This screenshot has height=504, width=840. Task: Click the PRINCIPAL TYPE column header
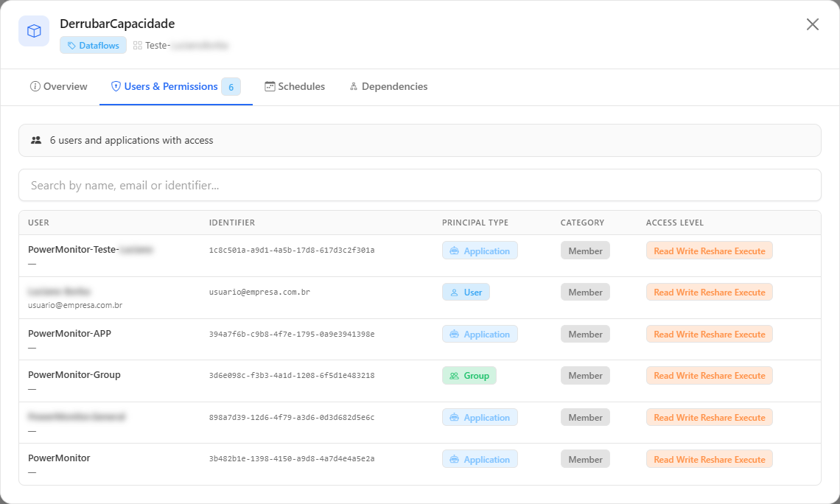tap(475, 223)
